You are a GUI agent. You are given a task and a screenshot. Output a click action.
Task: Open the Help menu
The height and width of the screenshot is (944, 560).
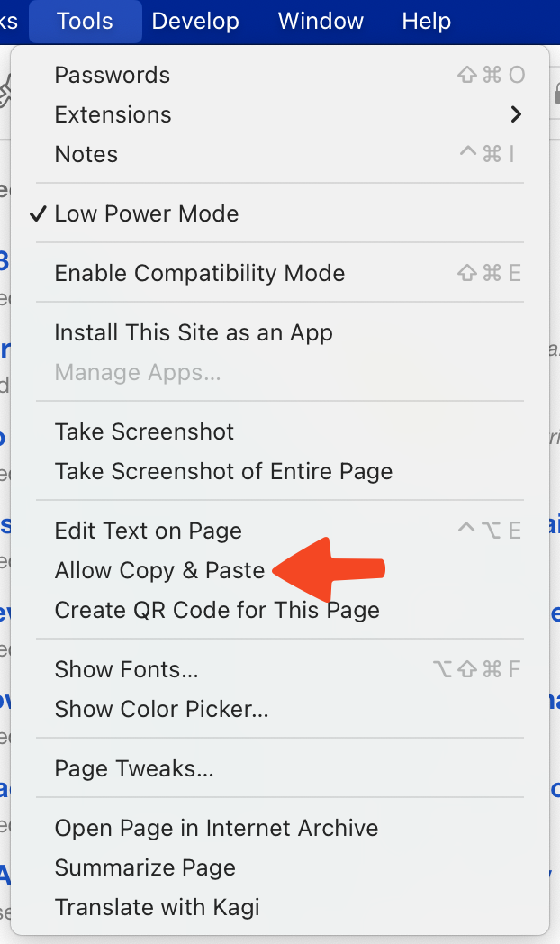[427, 21]
